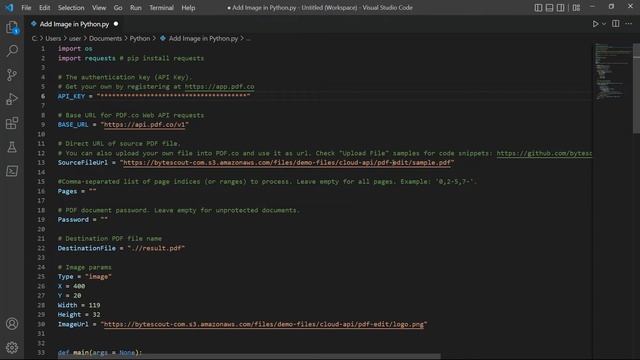Open the View menu
Screen dimensions: 640x360
(x=99, y=8)
